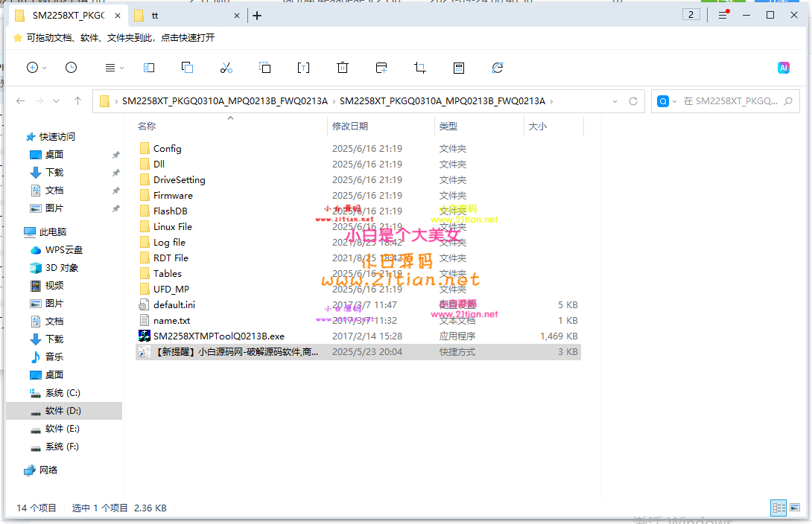This screenshot has width=812, height=524.
Task: Click the Cut scissors icon
Action: 226,68
